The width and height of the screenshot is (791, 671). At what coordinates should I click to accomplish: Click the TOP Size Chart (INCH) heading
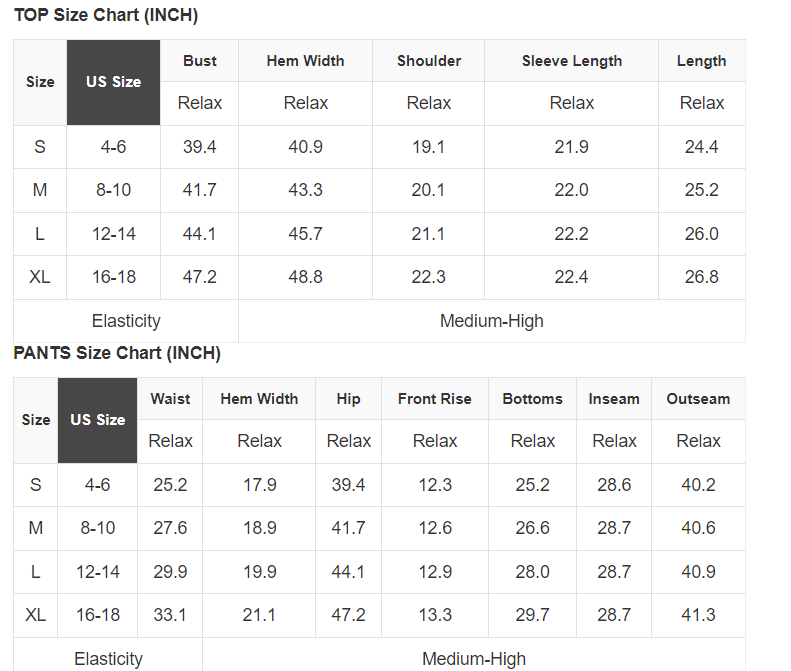tap(106, 15)
